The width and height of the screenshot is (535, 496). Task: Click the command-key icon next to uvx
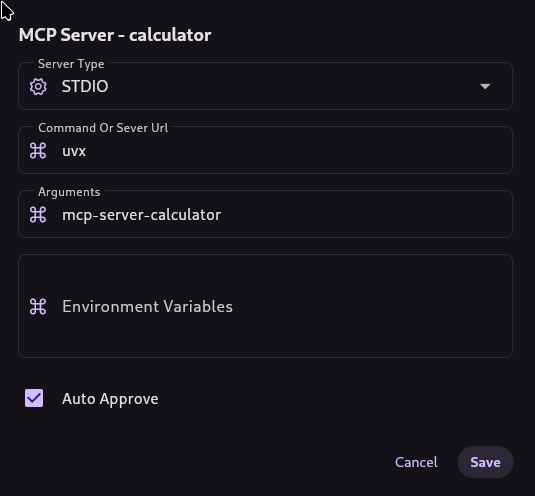point(38,151)
